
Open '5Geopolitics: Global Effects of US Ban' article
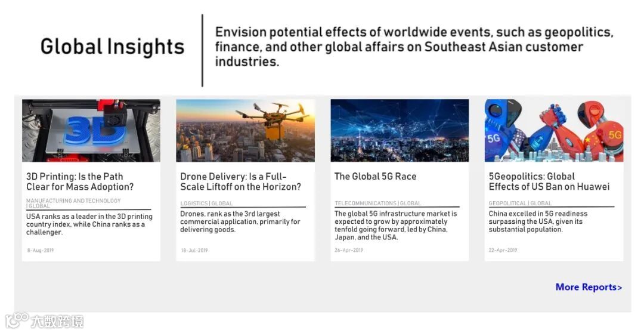[549, 181]
